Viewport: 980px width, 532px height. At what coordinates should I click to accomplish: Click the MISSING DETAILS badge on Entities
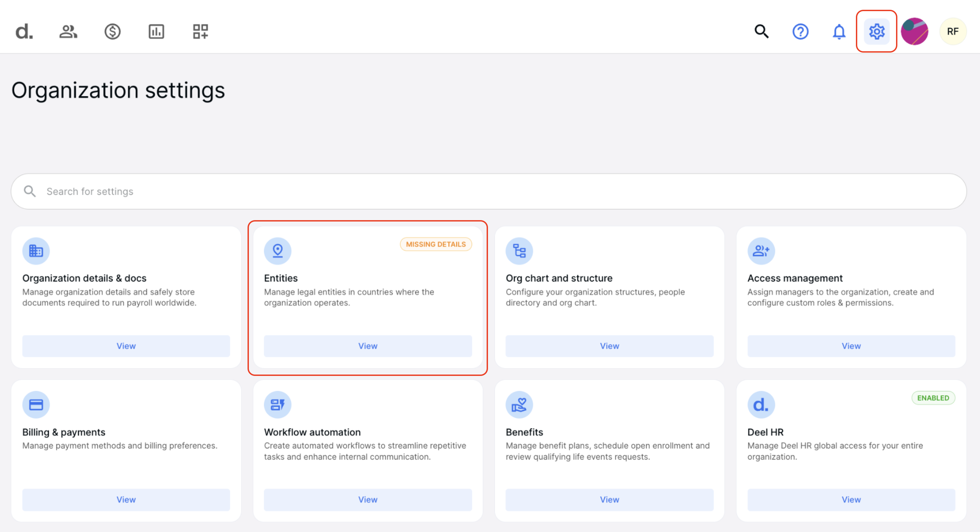pos(436,244)
